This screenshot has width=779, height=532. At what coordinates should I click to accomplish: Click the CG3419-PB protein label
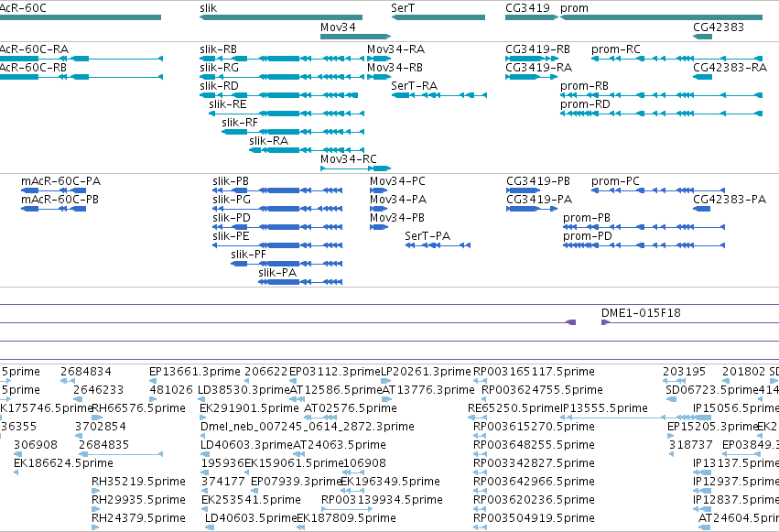click(x=538, y=180)
